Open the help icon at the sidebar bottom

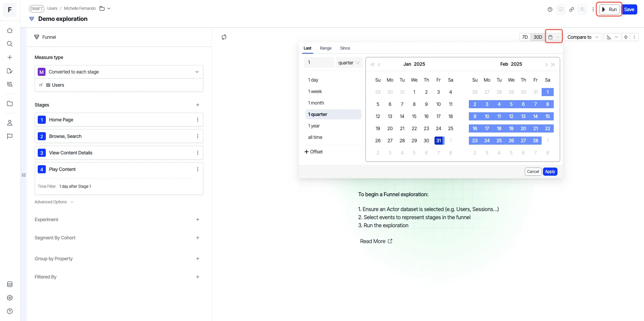tap(10, 311)
